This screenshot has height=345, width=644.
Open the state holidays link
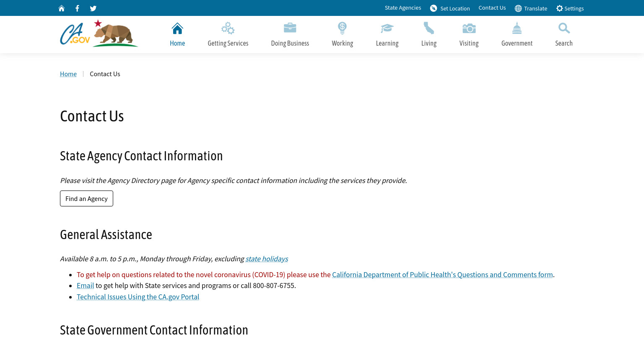(267, 259)
